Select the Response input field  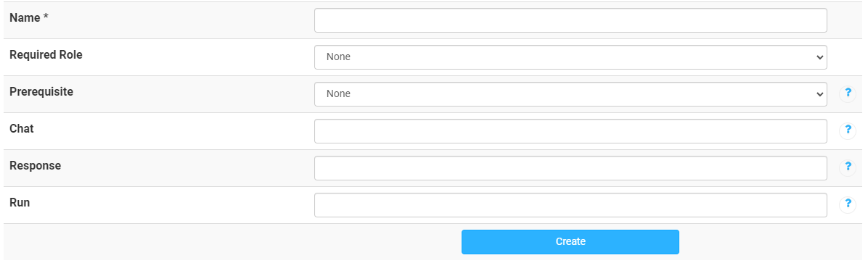570,168
